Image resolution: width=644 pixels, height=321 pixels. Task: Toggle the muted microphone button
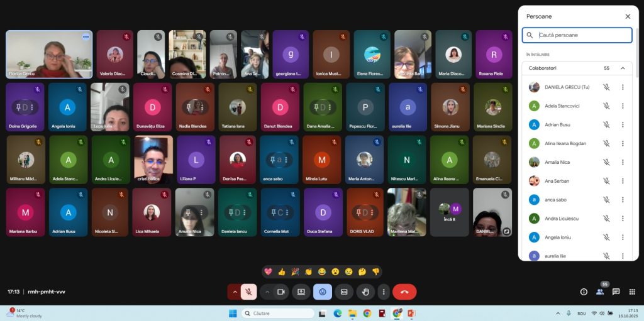pyautogui.click(x=249, y=291)
